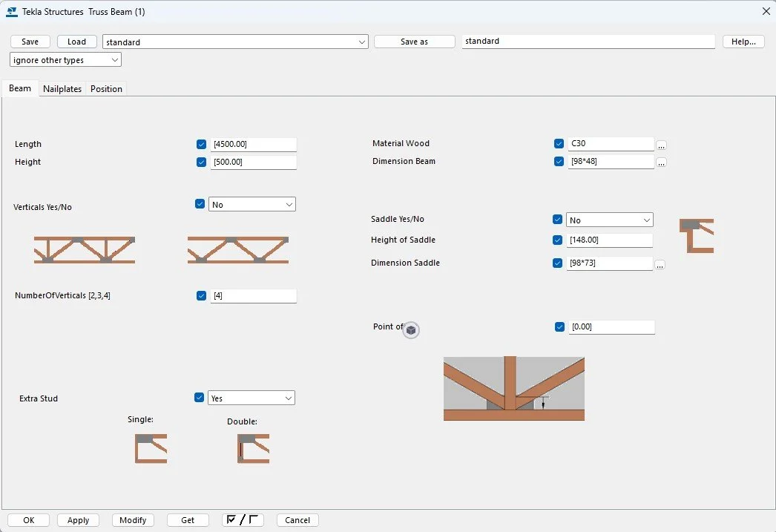This screenshot has width=776, height=532.
Task: Open the Verticals Yes/No dropdown
Action: pyautogui.click(x=252, y=204)
